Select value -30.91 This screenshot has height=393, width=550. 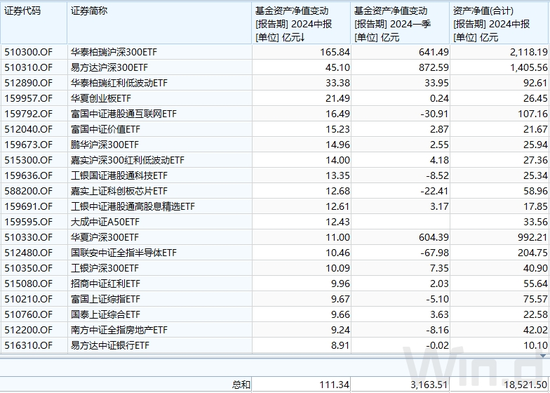pos(435,114)
